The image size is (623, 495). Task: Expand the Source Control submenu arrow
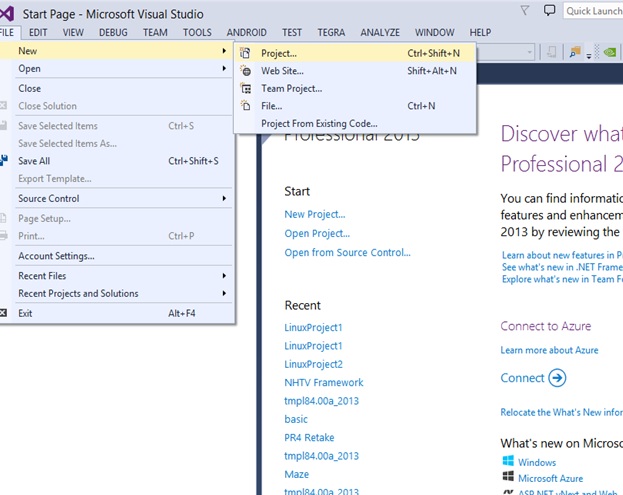(224, 198)
